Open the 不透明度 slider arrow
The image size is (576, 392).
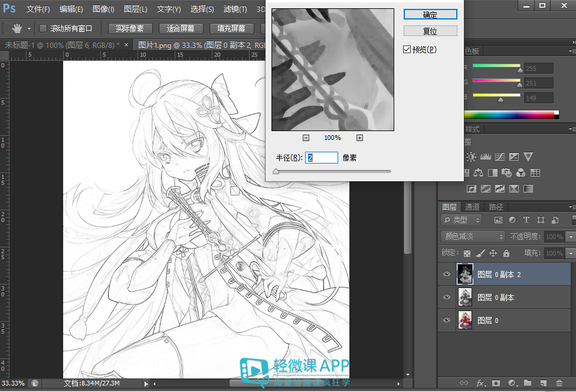click(571, 237)
